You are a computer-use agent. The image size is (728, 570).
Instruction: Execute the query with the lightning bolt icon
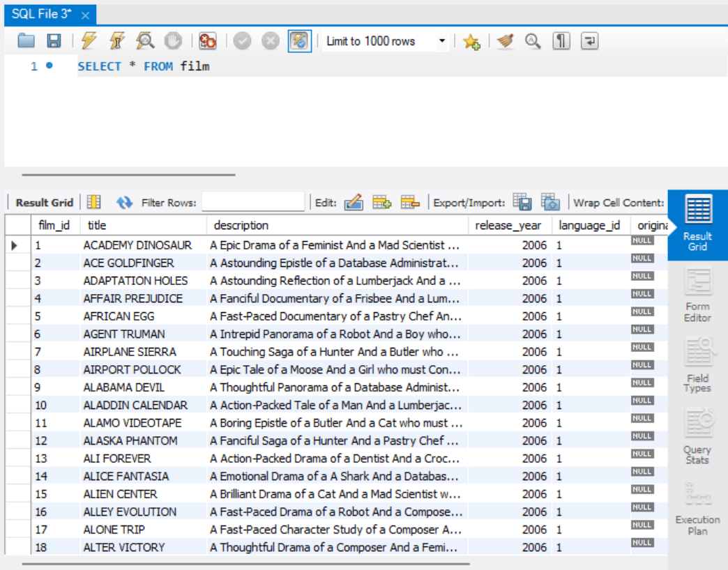point(89,41)
